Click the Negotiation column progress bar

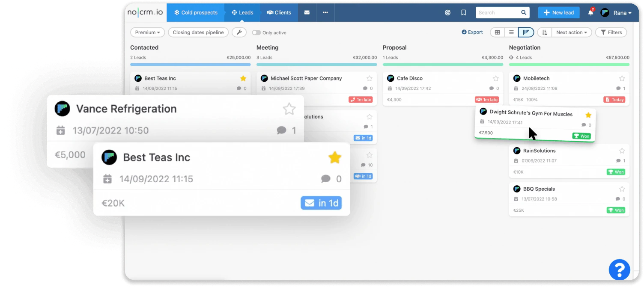point(569,65)
